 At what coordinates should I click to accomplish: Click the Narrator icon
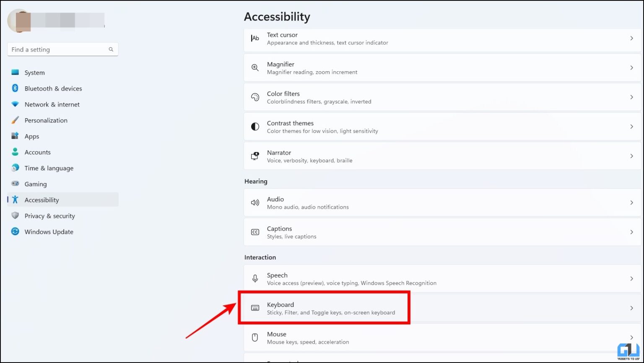255,156
